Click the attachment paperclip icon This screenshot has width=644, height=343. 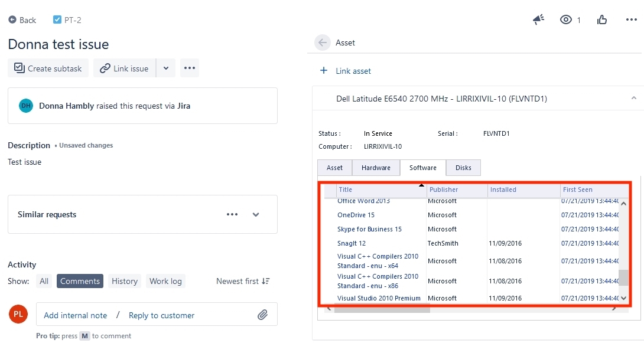(x=265, y=315)
